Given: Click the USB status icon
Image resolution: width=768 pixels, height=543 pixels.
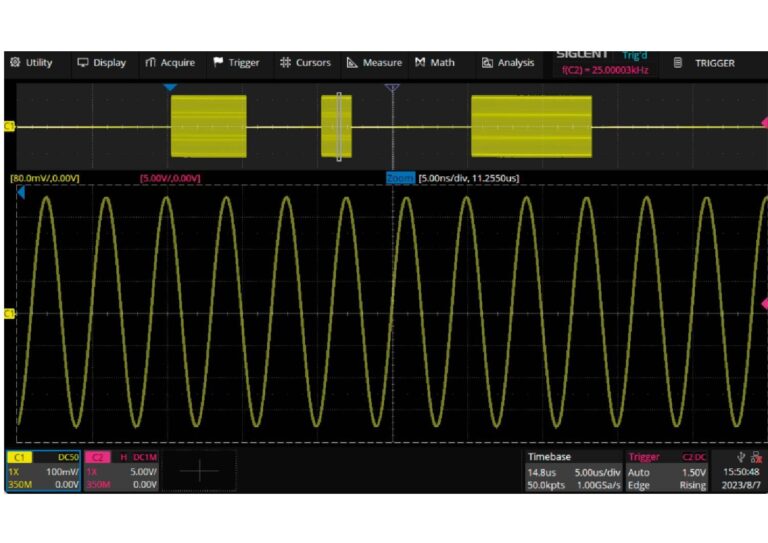Looking at the screenshot, I should (x=741, y=457).
